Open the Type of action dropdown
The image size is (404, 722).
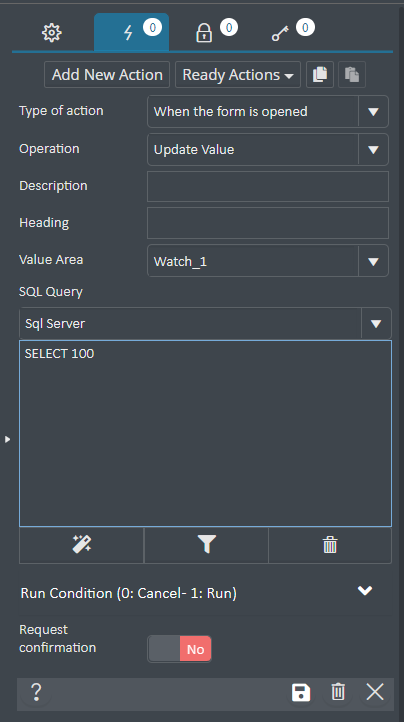coord(268,111)
